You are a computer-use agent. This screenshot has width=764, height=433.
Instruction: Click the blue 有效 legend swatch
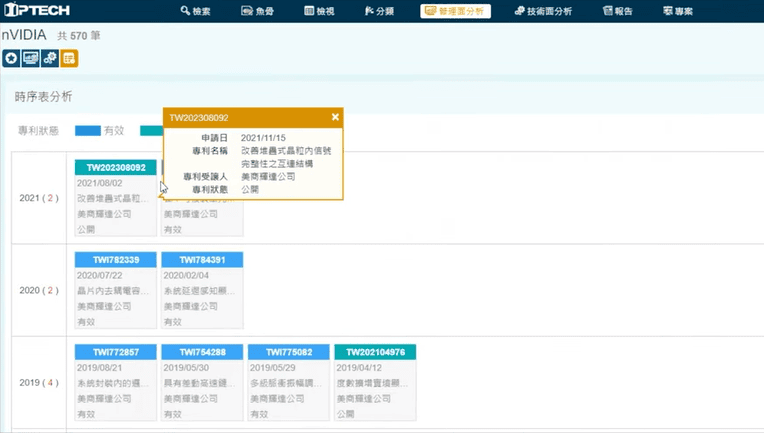point(88,131)
